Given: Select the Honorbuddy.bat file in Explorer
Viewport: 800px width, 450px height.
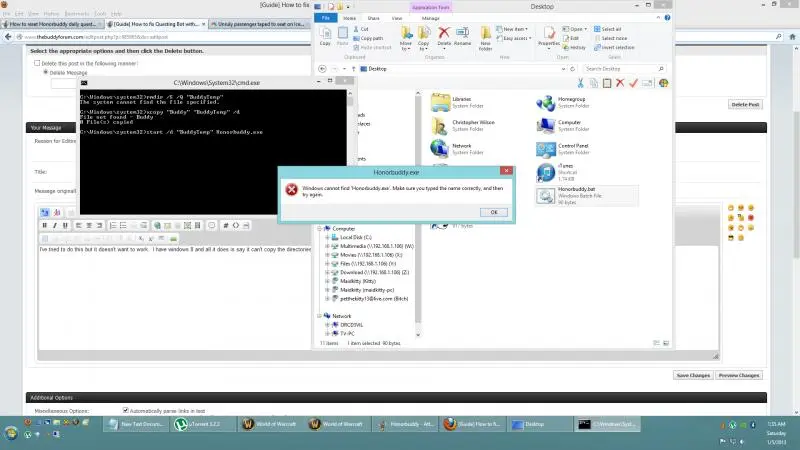Looking at the screenshot, I should click(586, 195).
